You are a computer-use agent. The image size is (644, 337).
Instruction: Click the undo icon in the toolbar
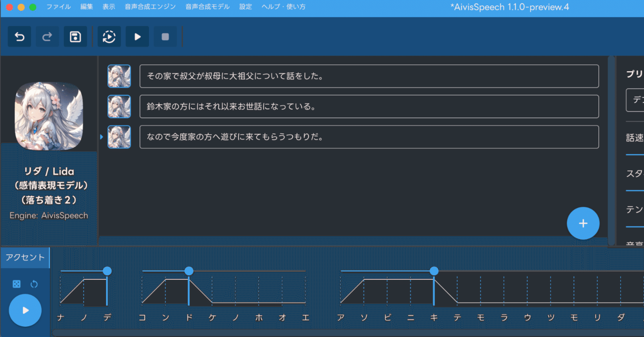tap(19, 36)
